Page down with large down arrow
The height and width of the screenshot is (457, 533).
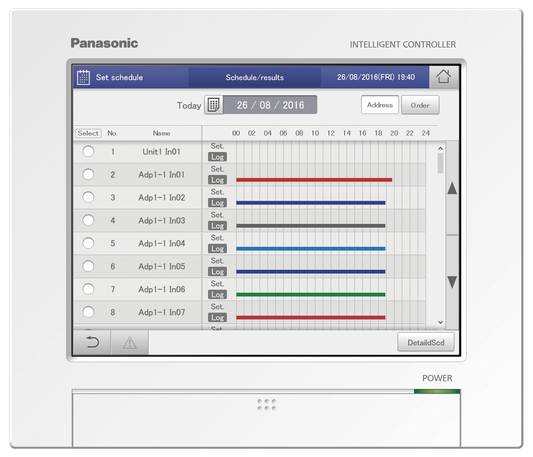coord(452,282)
